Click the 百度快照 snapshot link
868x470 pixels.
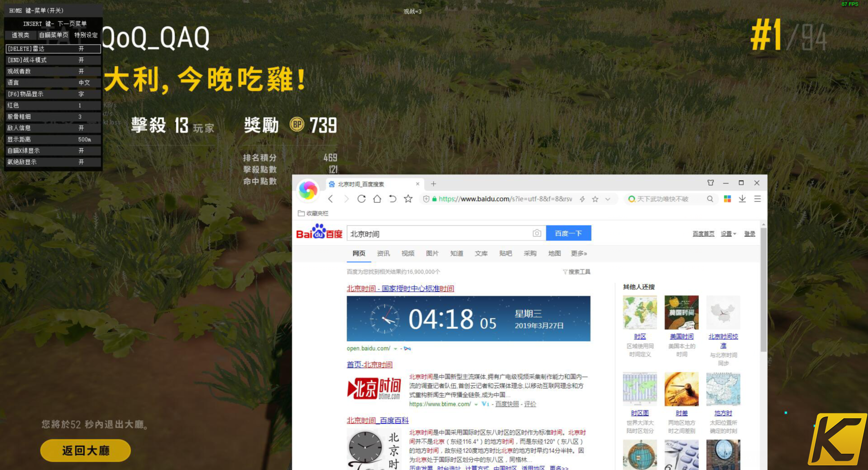(507, 404)
